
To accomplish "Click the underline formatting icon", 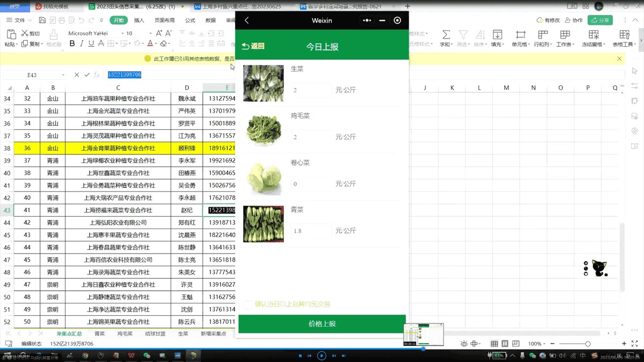I will coord(91,43).
